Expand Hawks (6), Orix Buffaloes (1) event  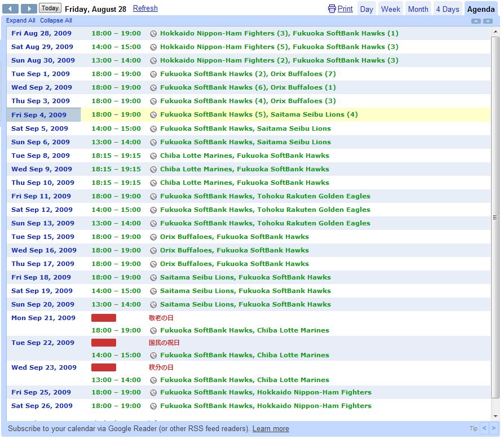[x=248, y=87]
